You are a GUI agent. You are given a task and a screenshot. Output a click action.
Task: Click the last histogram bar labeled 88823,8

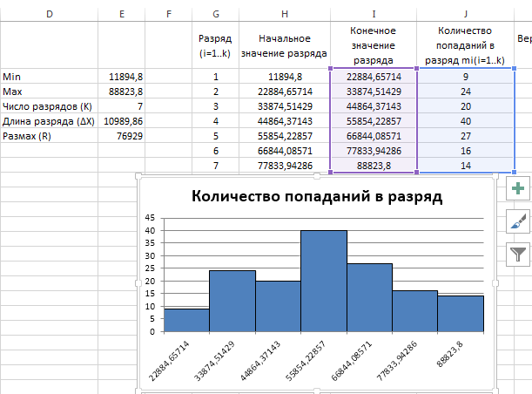tap(461, 314)
